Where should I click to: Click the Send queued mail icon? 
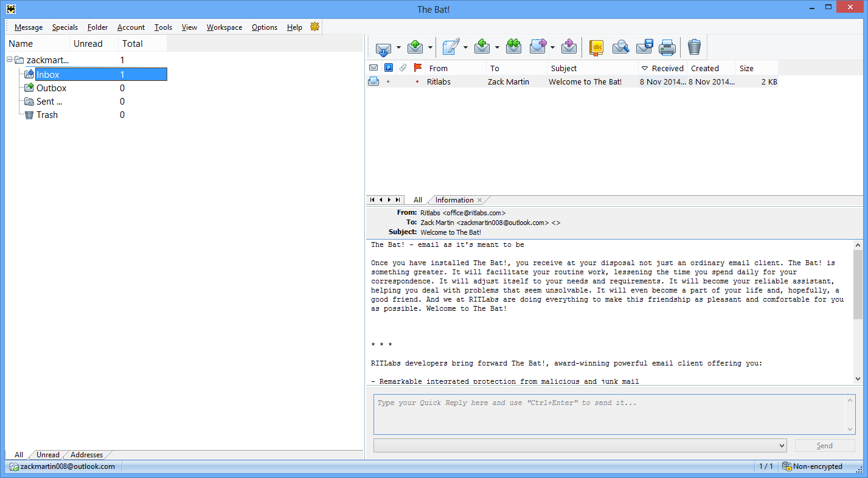[x=415, y=47]
